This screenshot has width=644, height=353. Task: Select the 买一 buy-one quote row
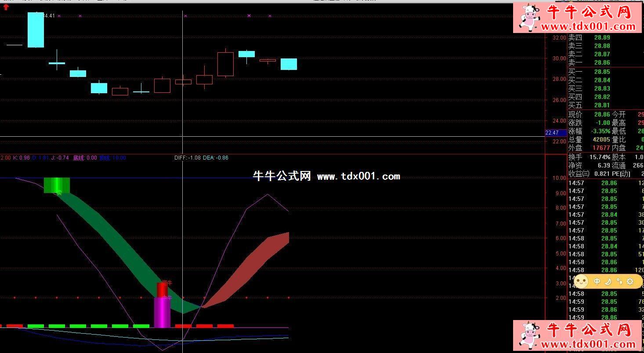pyautogui.click(x=589, y=72)
